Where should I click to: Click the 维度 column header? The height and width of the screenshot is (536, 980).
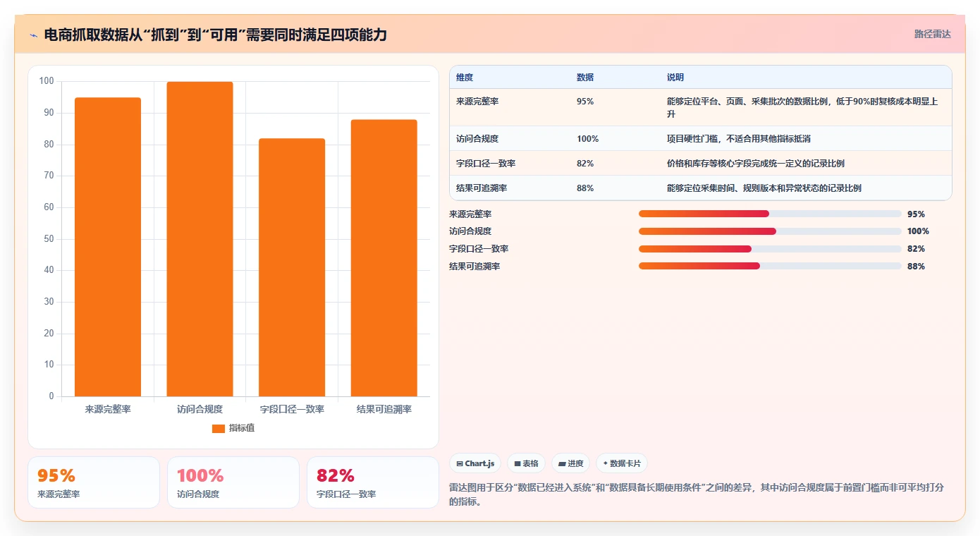465,78
